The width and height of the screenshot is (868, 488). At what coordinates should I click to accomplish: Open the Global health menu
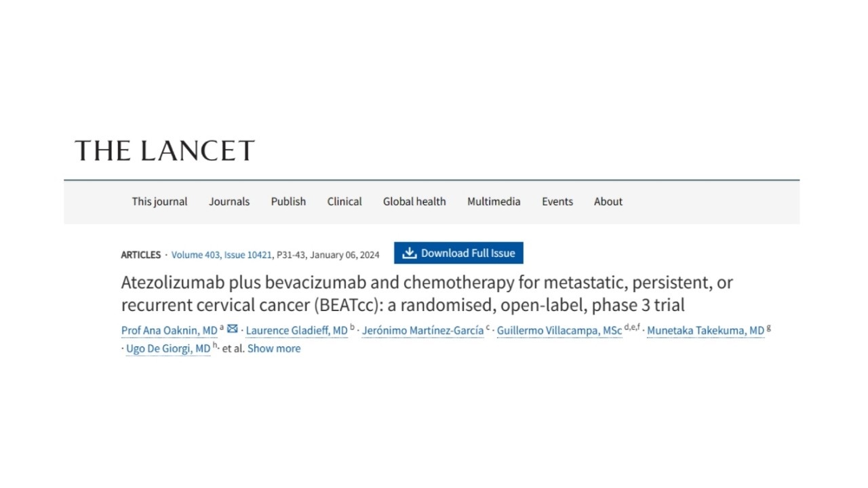coord(414,201)
